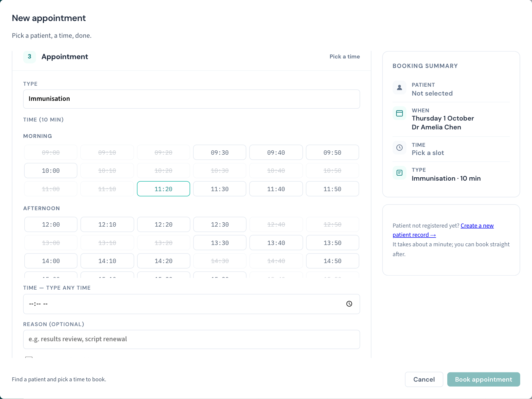Select the 14:10 time slot
532x399 pixels.
point(107,261)
